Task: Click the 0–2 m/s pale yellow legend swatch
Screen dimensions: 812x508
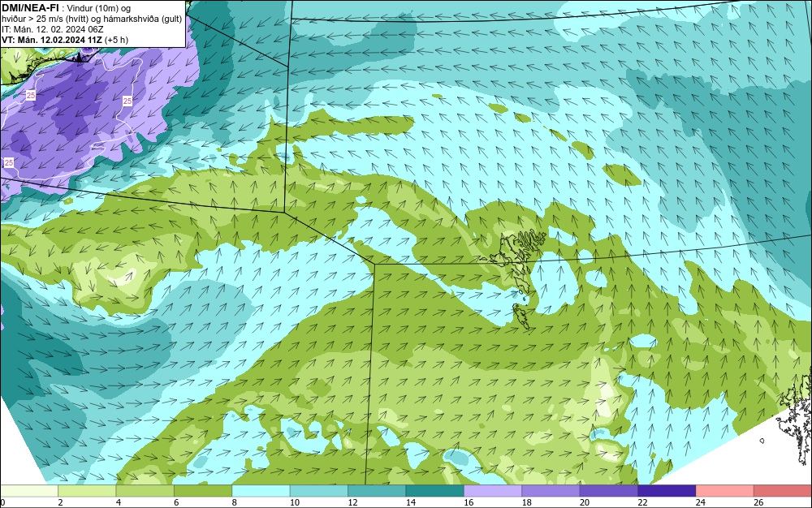Action: coord(29,491)
